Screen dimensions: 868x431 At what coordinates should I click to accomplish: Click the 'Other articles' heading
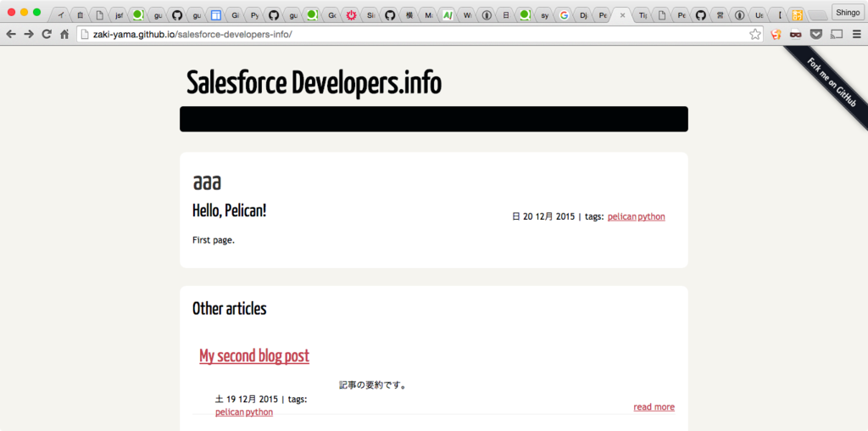pyautogui.click(x=229, y=309)
